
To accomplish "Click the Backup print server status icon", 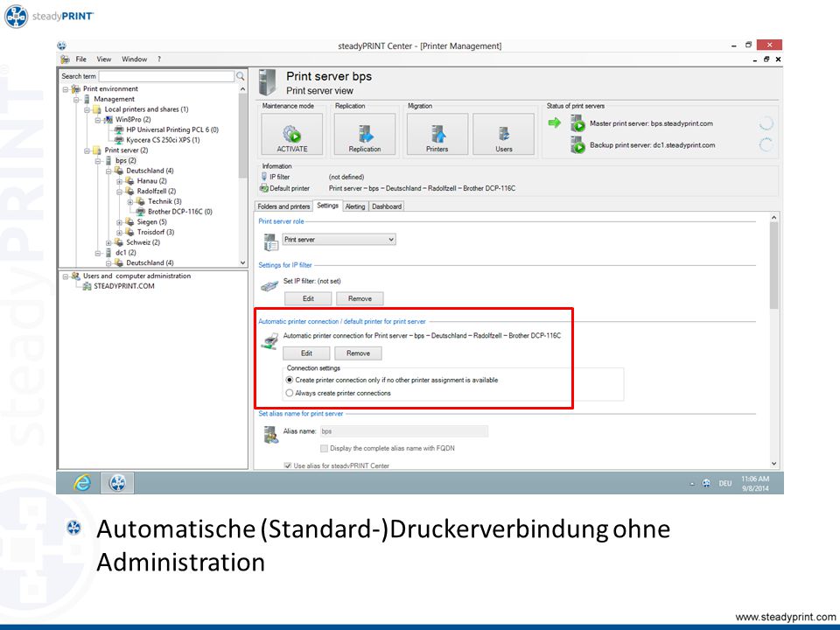I will (x=577, y=144).
